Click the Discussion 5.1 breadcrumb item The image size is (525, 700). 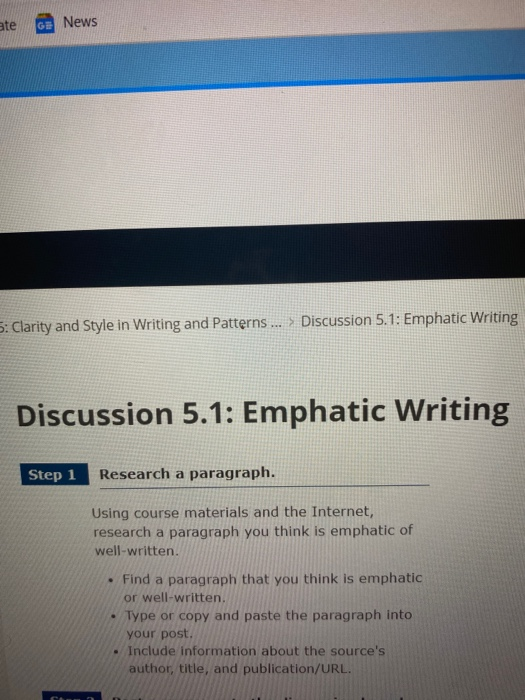(409, 319)
